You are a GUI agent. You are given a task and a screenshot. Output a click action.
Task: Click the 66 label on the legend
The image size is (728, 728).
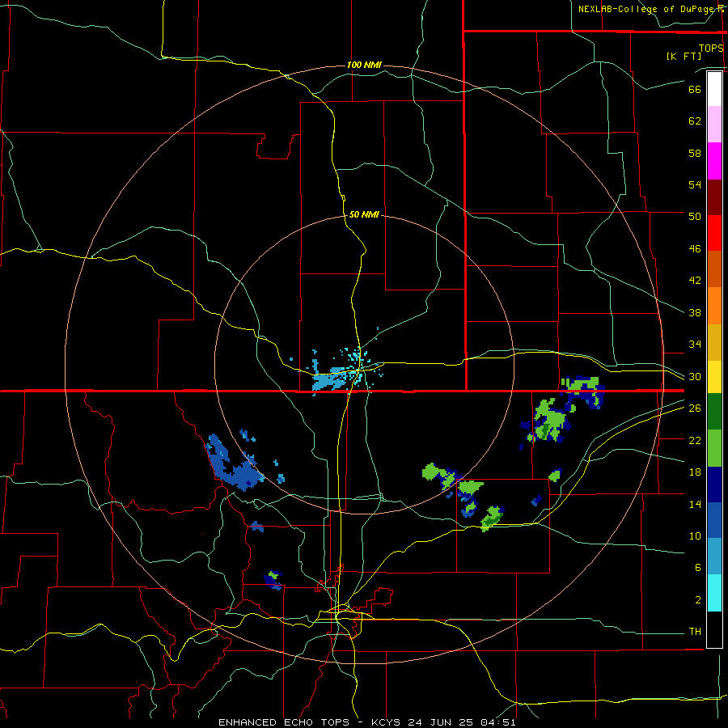695,89
